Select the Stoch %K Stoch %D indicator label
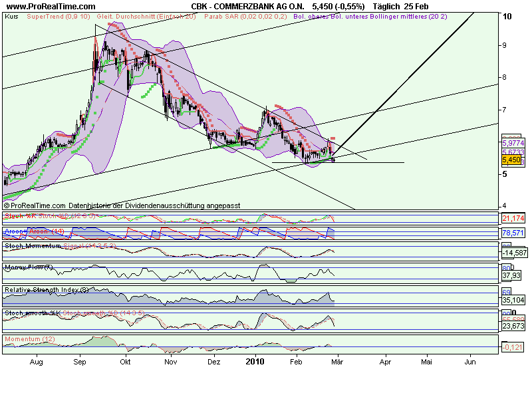 (x=51, y=215)
